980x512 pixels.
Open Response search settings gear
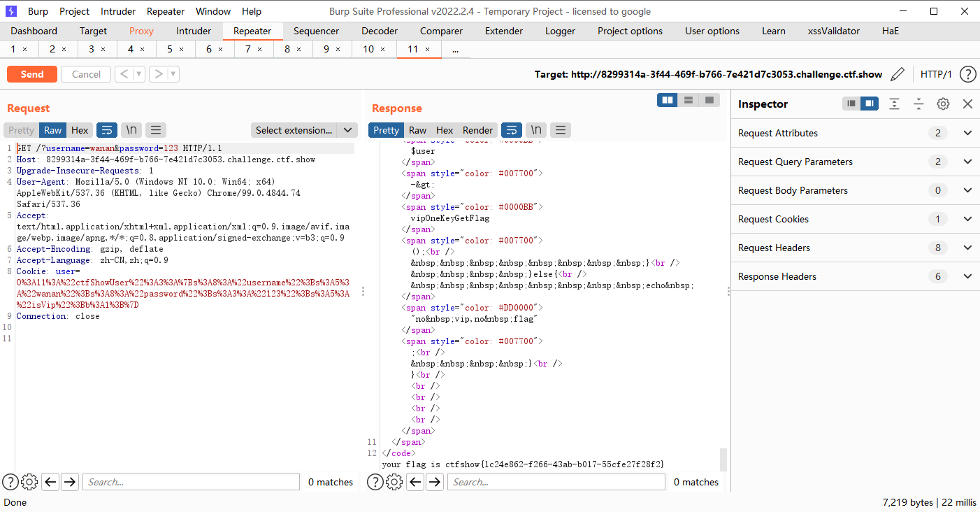pos(394,481)
